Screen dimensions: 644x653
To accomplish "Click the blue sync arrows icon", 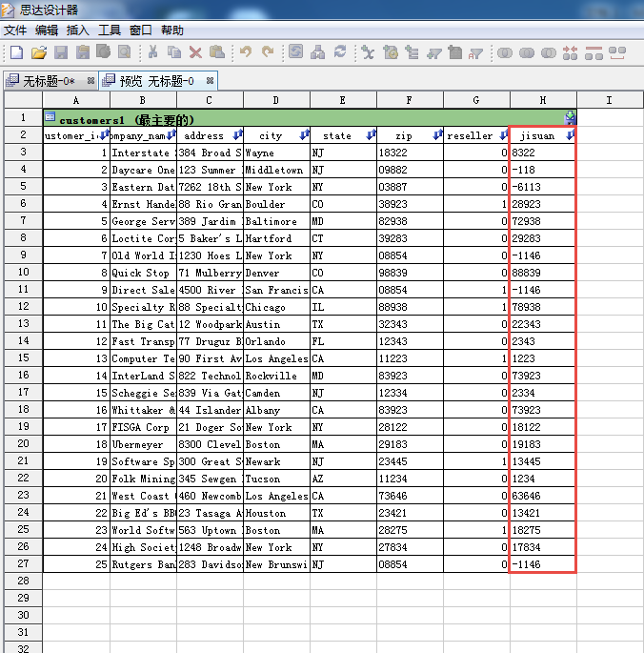I will pyautogui.click(x=340, y=52).
